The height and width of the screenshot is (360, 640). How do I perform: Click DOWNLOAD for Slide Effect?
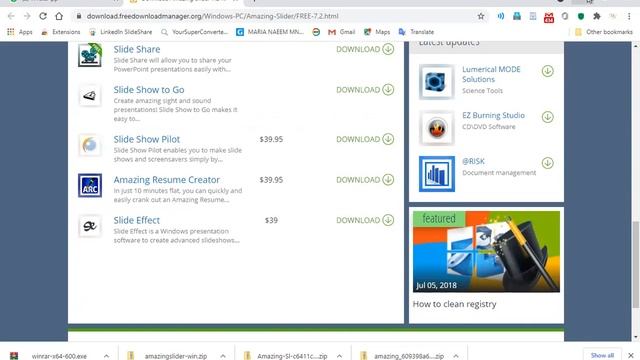click(365, 220)
